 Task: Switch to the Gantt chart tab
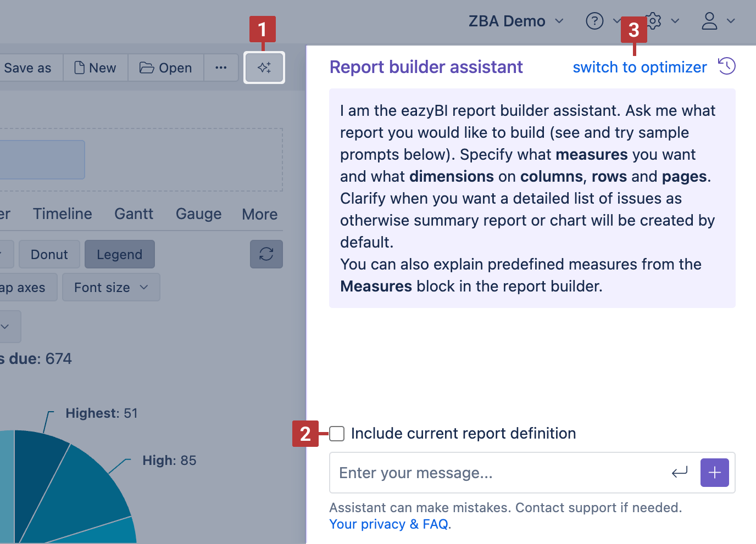(x=134, y=214)
